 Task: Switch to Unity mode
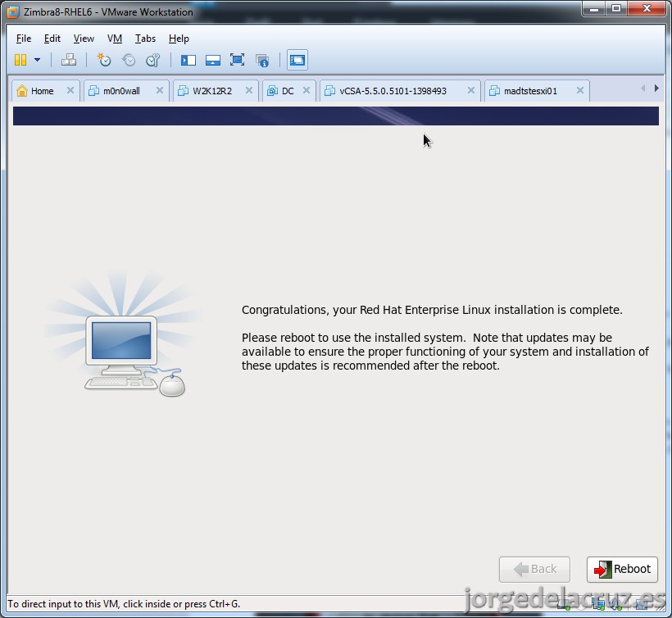point(262,60)
